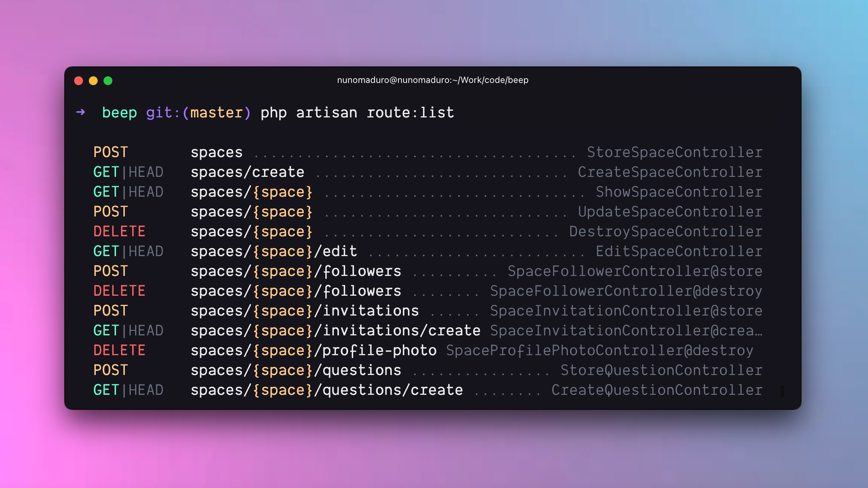Select the HEAD label next to GET on edit route

146,251
